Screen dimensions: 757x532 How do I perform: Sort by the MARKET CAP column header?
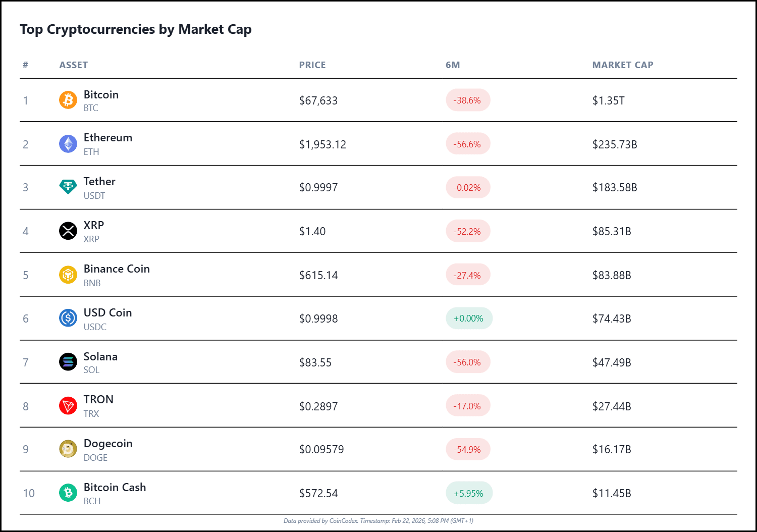click(x=622, y=65)
